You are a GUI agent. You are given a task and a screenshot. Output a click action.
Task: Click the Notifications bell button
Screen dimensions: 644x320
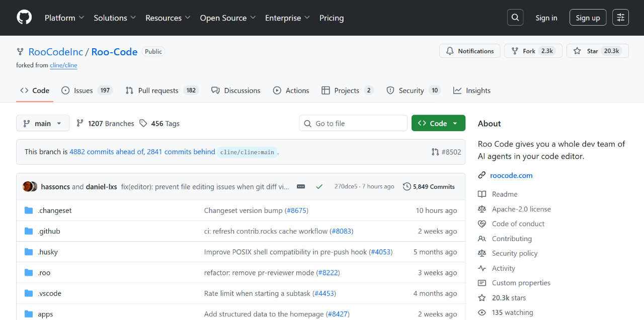(470, 51)
